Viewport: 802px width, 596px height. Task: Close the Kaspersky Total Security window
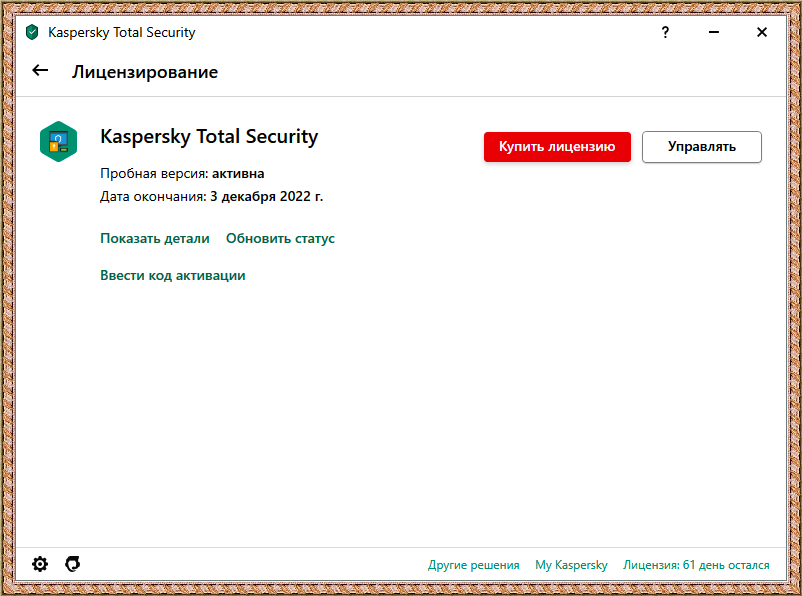(x=762, y=32)
